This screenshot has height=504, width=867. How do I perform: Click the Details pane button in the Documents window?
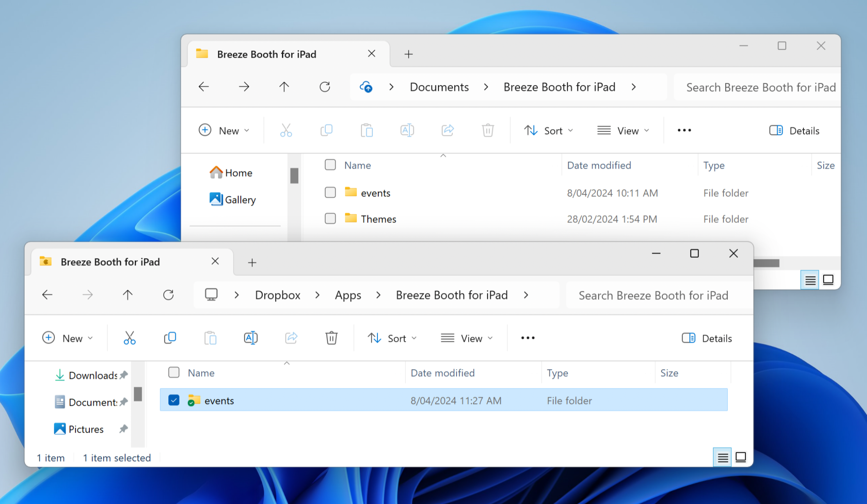(794, 131)
